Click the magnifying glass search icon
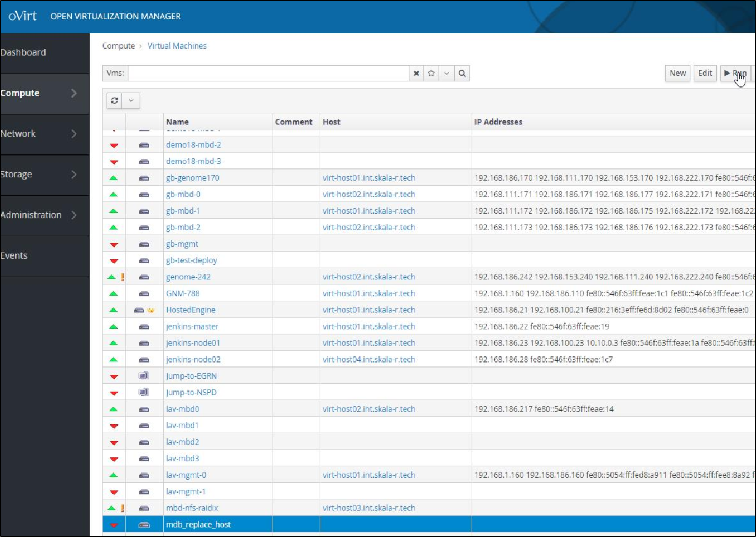The height and width of the screenshot is (537, 756). (x=462, y=74)
